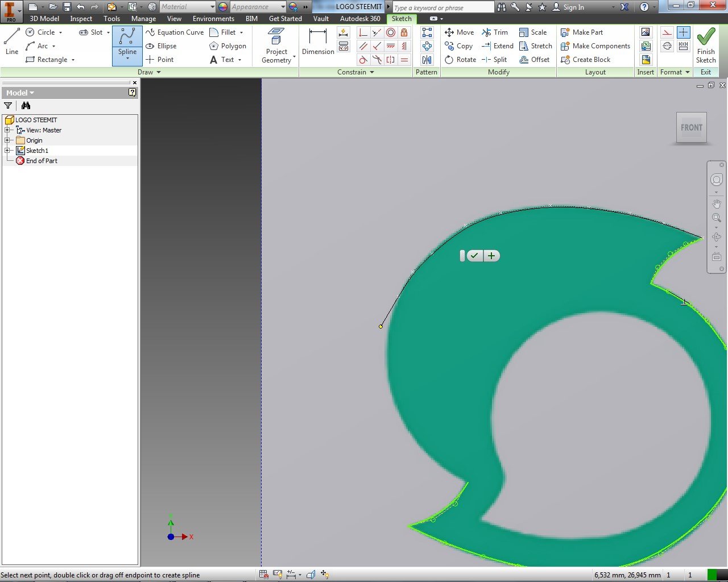Open the Environments tab

pyautogui.click(x=213, y=19)
